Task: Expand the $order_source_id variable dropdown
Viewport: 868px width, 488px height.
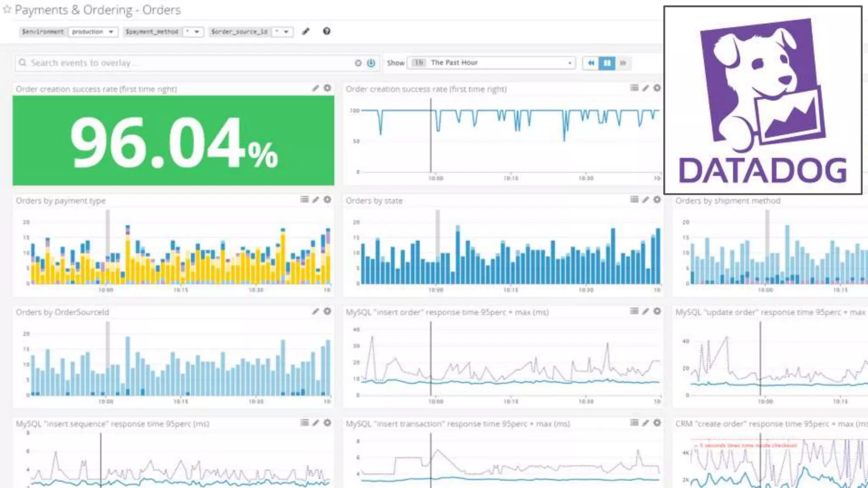Action: coord(282,32)
